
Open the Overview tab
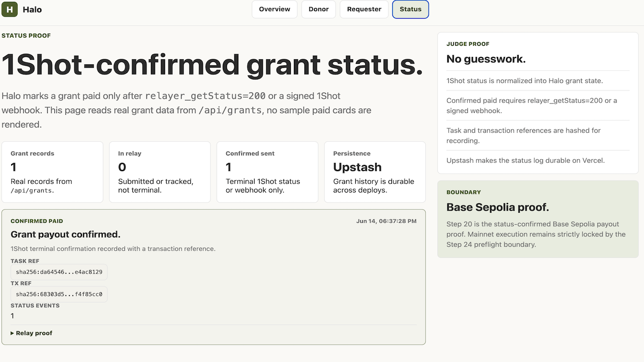275,9
